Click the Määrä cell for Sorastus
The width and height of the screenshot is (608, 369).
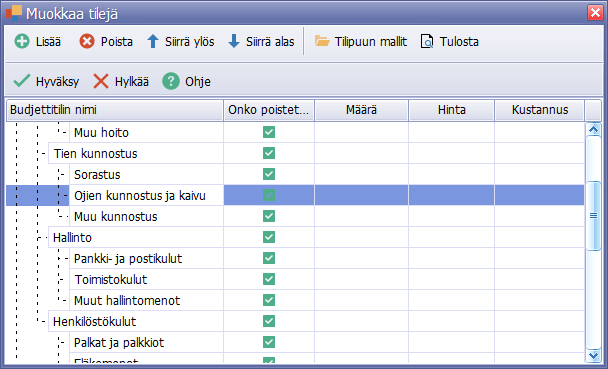click(361, 174)
